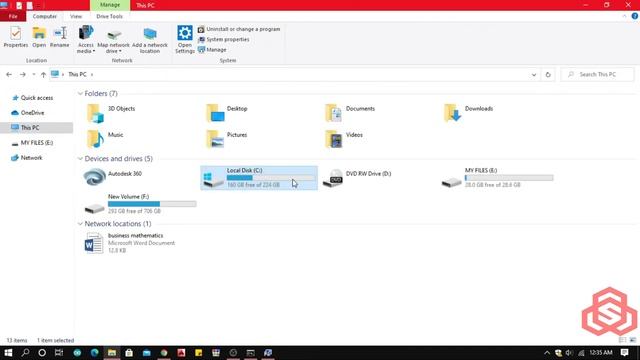Click Manage in System group
640x360 pixels.
click(212, 50)
